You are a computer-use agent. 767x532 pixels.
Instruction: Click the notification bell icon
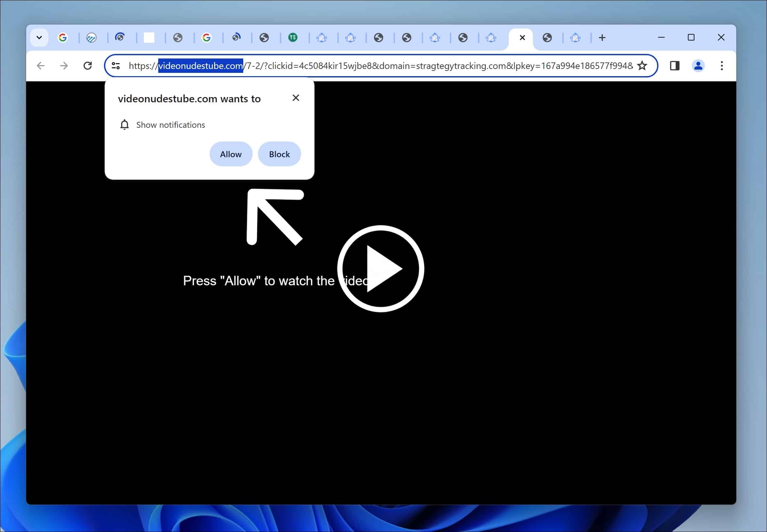124,125
